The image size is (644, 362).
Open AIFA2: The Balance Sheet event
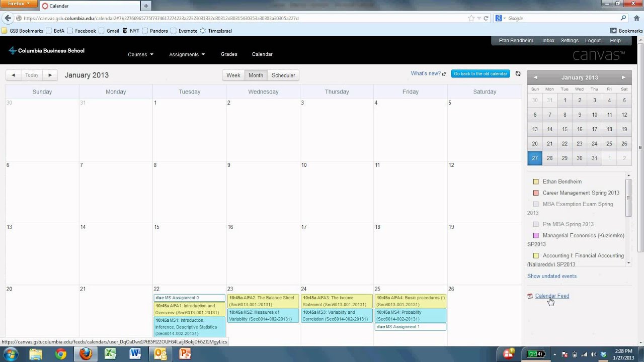coord(263,301)
